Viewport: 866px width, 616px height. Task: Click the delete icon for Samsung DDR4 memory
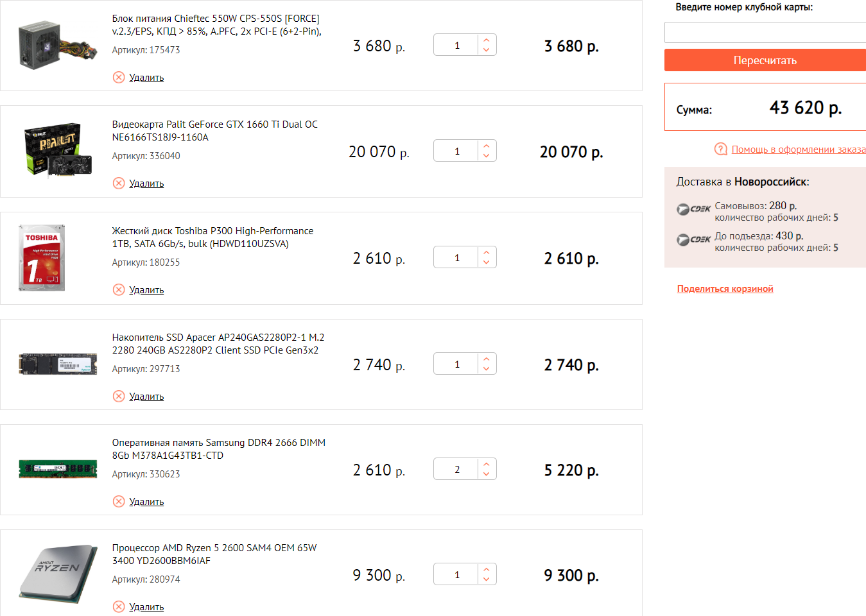tap(119, 502)
